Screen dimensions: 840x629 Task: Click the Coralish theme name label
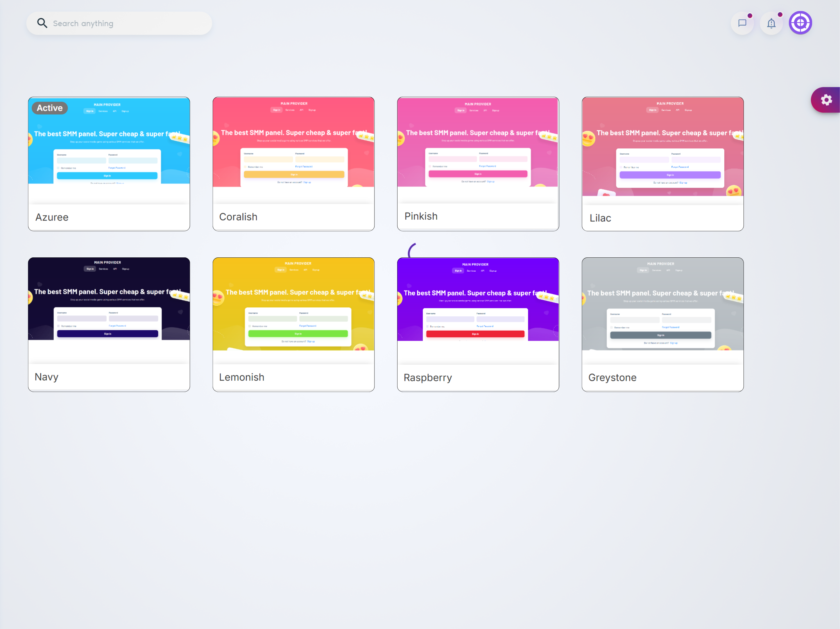pyautogui.click(x=238, y=217)
